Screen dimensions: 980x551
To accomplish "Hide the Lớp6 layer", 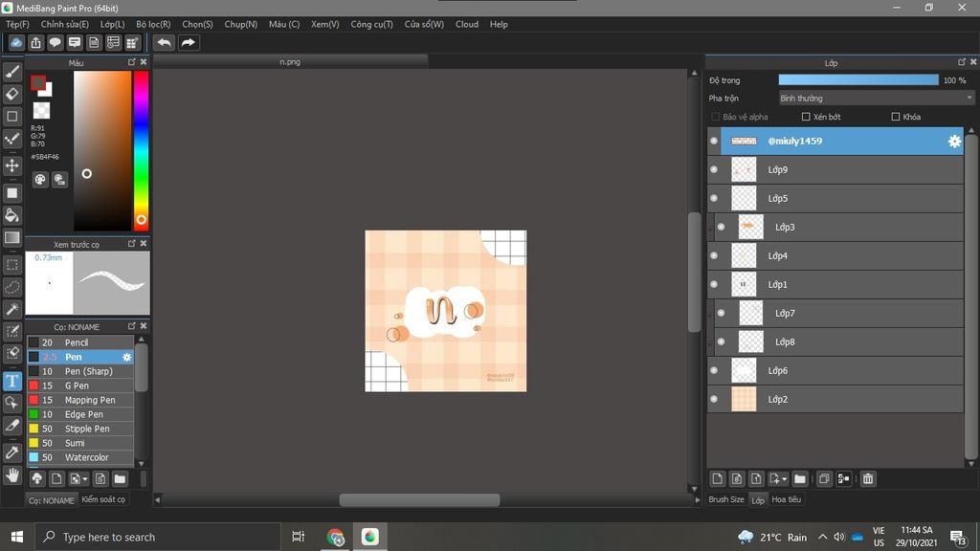I will click(x=714, y=370).
